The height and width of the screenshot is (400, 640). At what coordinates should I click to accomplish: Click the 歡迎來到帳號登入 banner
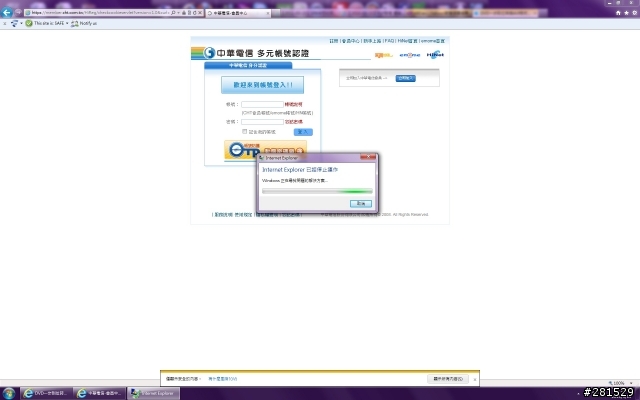(262, 85)
